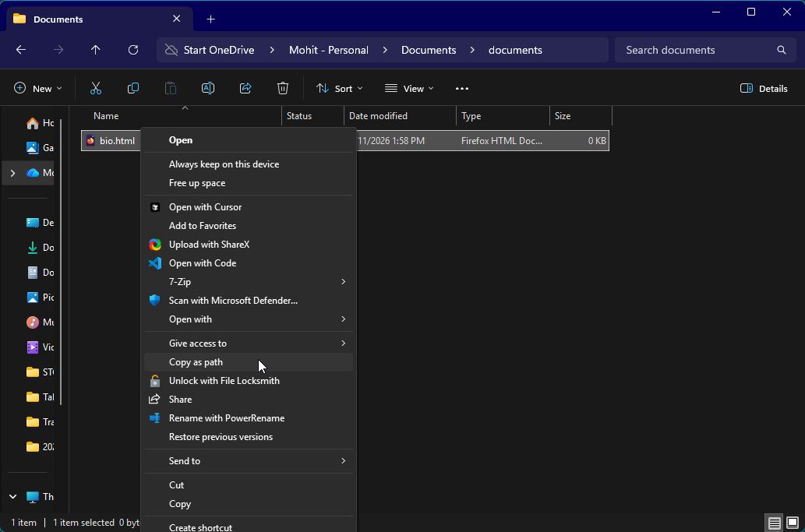Choose Copy as path from context menu
The height and width of the screenshot is (532, 805).
(x=196, y=361)
